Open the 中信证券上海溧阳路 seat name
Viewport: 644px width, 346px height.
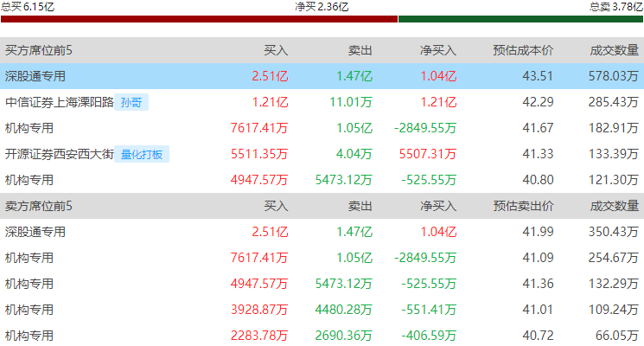tap(60, 102)
